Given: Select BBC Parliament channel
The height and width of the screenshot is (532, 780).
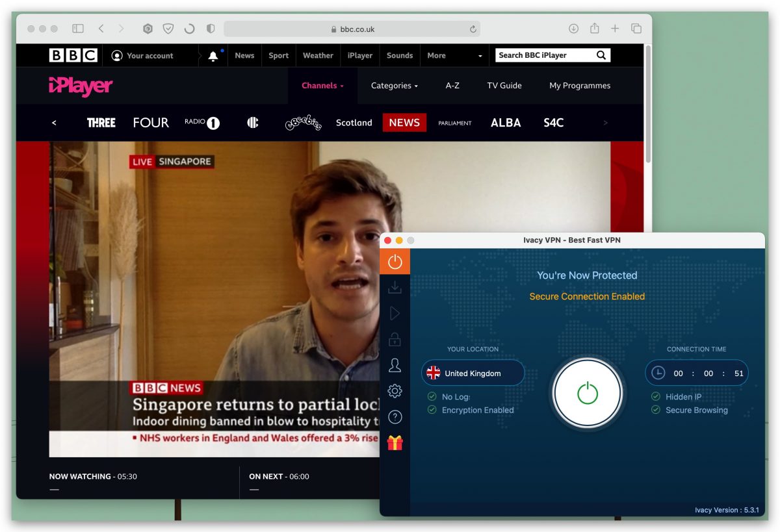Looking at the screenshot, I should pyautogui.click(x=455, y=123).
